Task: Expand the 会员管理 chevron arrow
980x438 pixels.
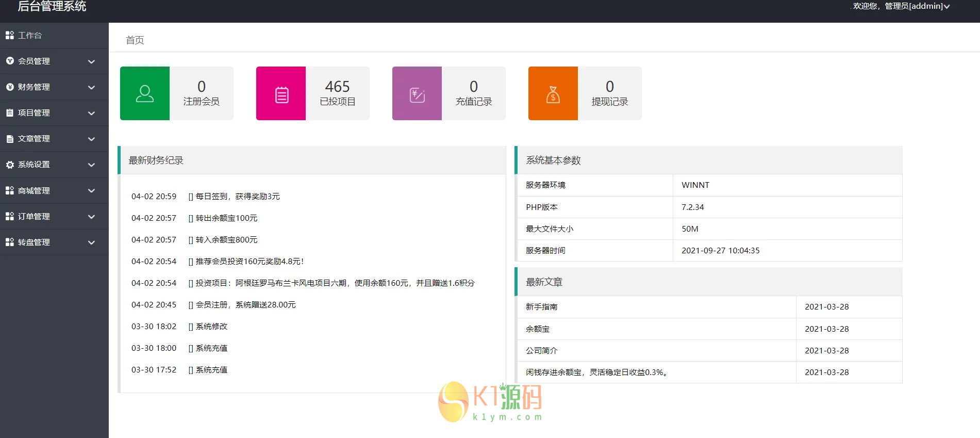Action: click(x=91, y=61)
